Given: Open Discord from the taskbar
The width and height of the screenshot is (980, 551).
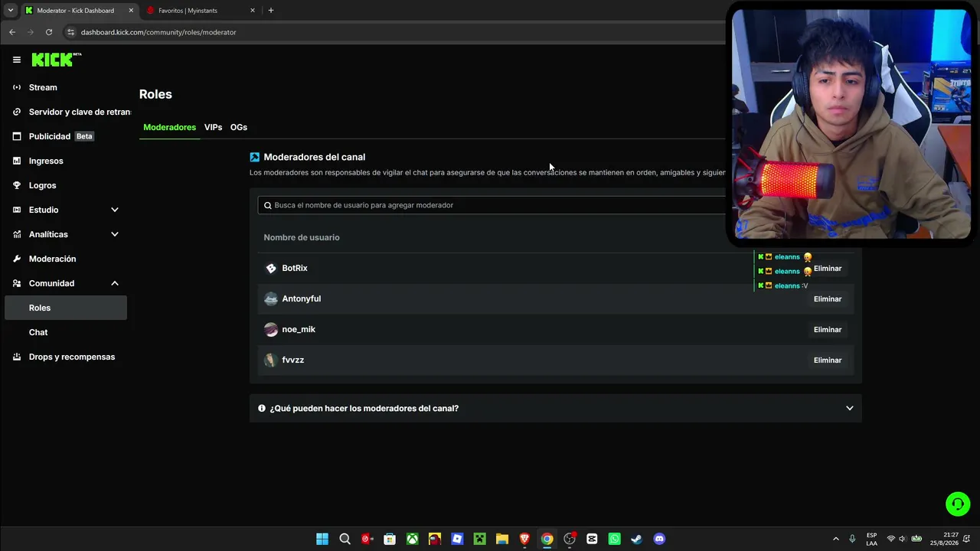Looking at the screenshot, I should 659,539.
